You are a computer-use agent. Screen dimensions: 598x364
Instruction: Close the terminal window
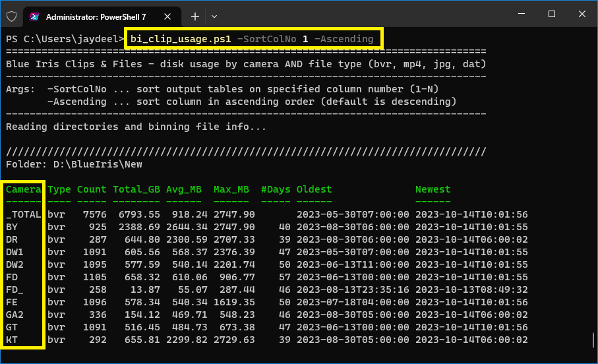point(582,14)
